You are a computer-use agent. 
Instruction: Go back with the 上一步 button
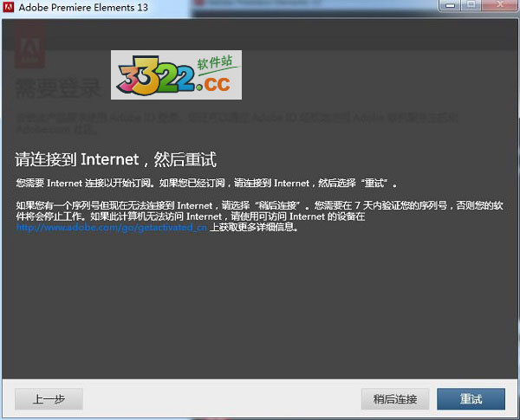tap(49, 399)
